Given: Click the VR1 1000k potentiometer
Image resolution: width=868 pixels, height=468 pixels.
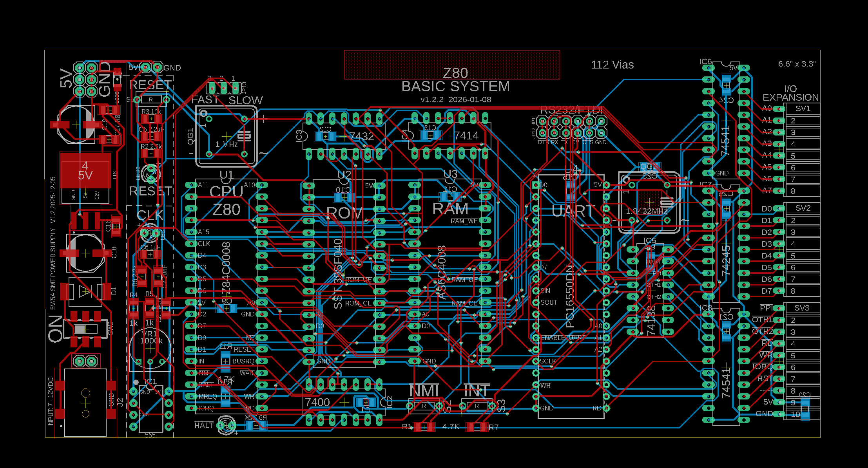Looking at the screenshot, I should [150, 348].
